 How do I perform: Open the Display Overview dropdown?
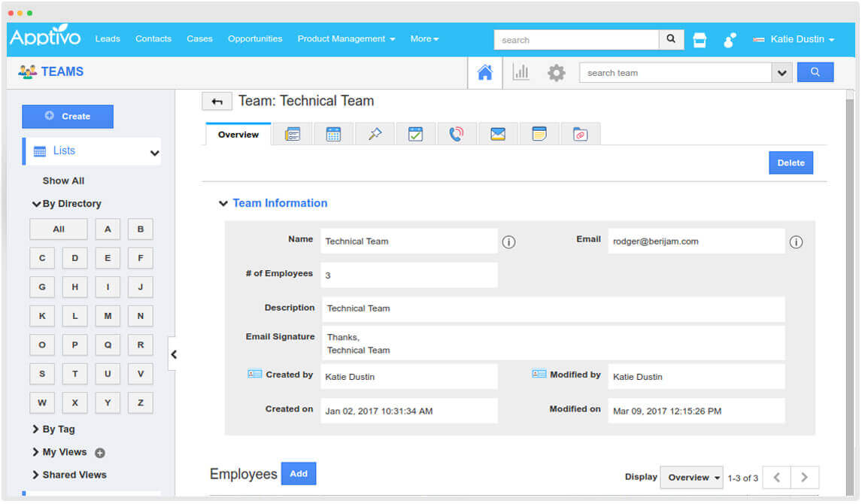(x=690, y=477)
